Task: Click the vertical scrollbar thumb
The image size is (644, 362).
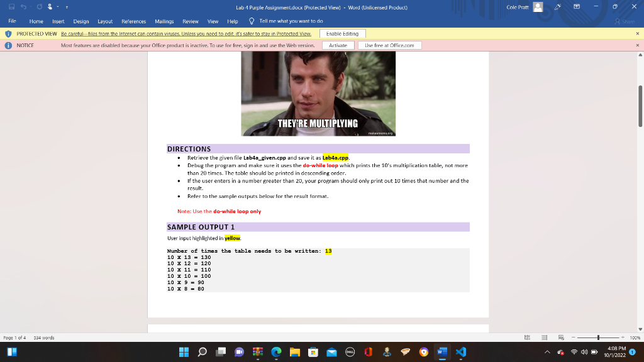Action: 640,106
